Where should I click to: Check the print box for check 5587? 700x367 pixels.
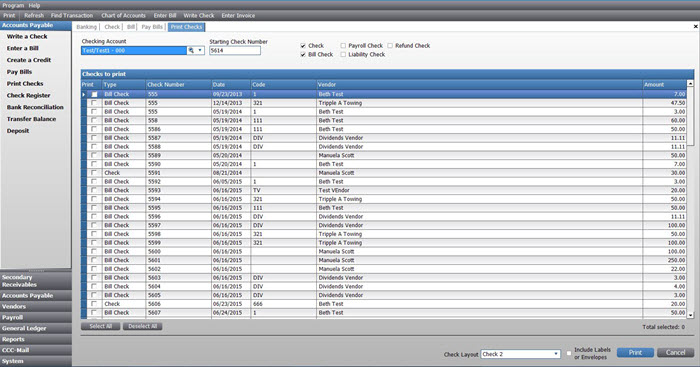tap(94, 138)
